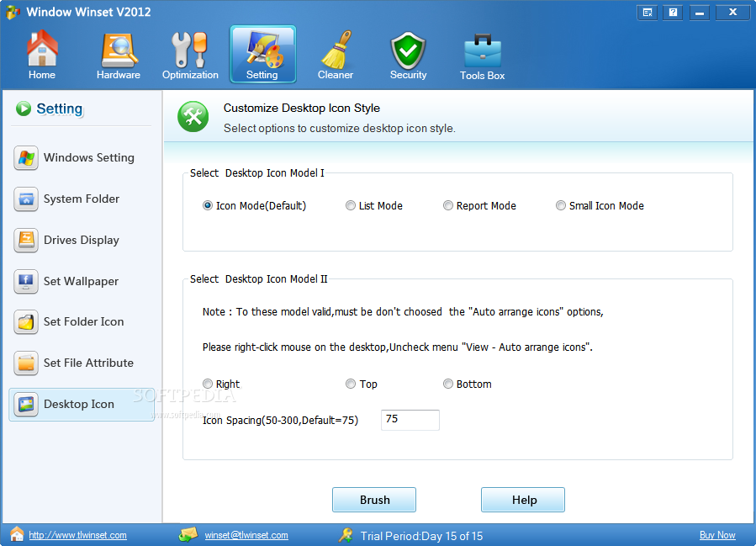Open the Home section icon
756x546 pixels.
coord(42,48)
